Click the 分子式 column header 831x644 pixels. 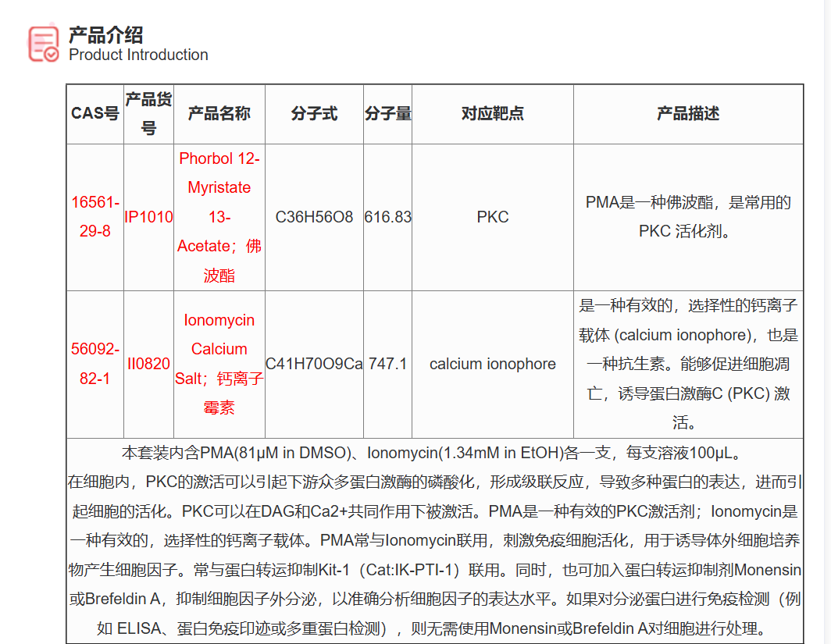pos(314,113)
